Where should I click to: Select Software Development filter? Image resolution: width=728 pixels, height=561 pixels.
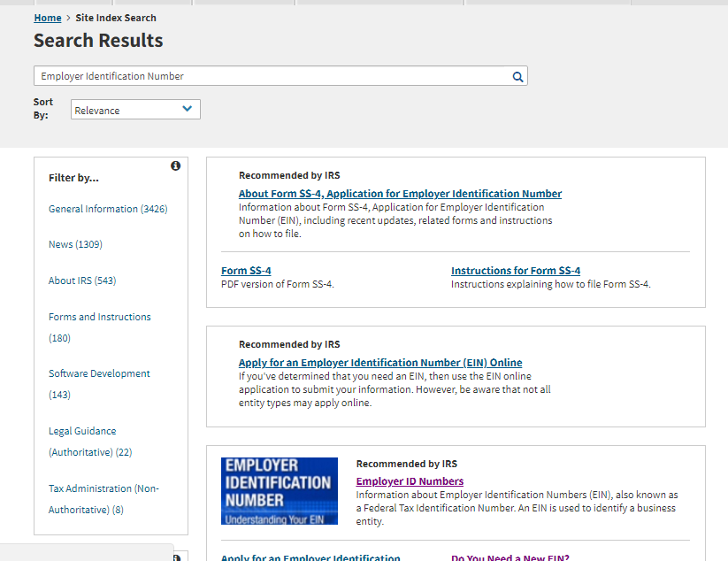[x=99, y=373]
